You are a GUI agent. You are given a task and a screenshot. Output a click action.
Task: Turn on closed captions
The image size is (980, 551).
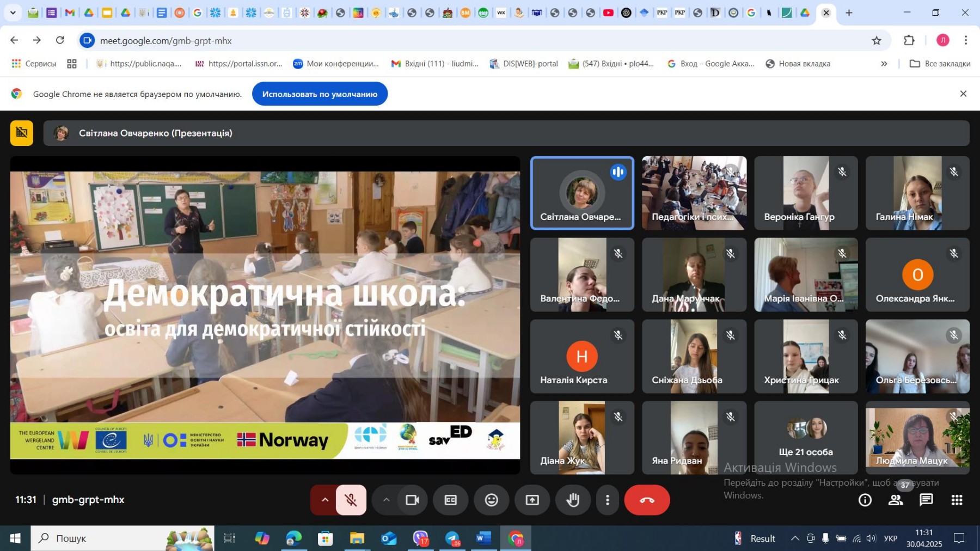450,500
